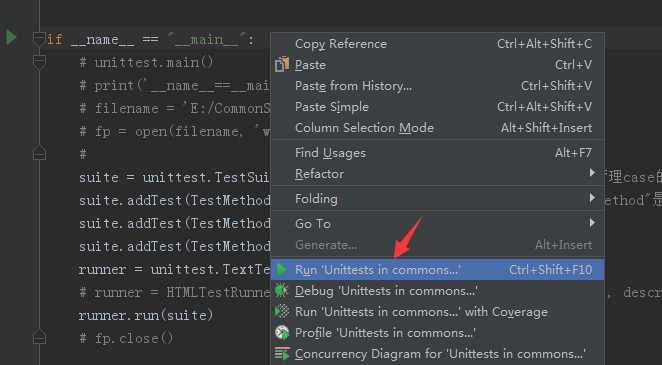Screen dimensions: 662x365
Task: Place cursor on runner.run(suite) line
Action: click(146, 315)
